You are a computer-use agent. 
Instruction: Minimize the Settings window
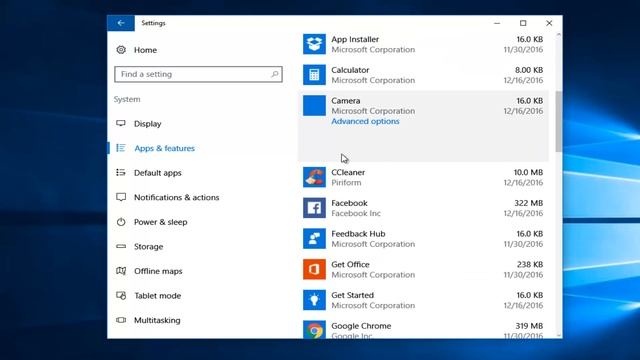[497, 23]
